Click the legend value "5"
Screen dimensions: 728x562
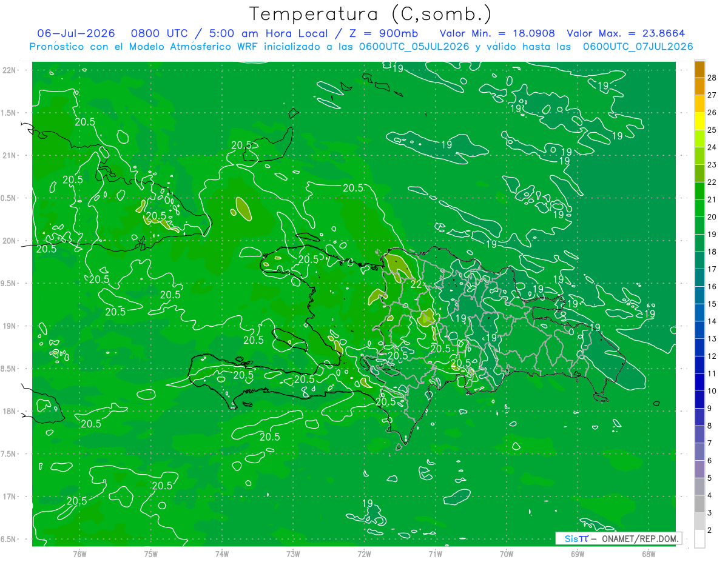710,478
